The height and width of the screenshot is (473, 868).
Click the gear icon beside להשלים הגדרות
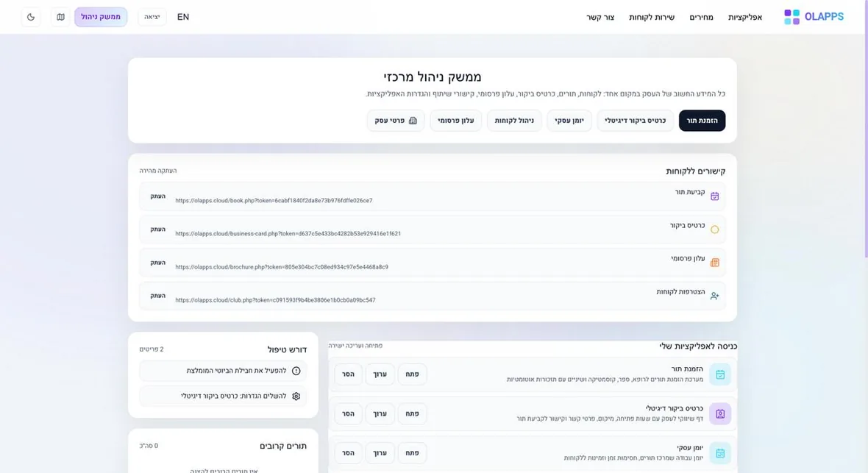click(x=296, y=396)
